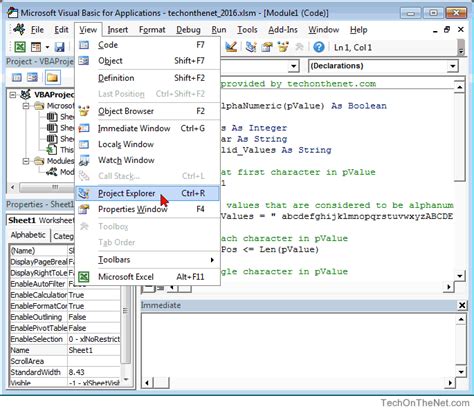The image size is (474, 413).
Task: Switch to the Categorized properties tab
Action: pos(63,236)
